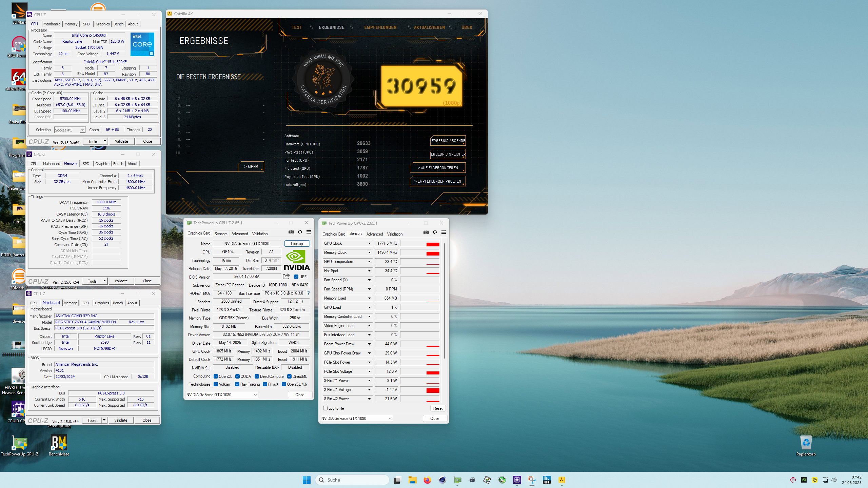Open the Papierkorb recycle bin icon

pos(806,446)
